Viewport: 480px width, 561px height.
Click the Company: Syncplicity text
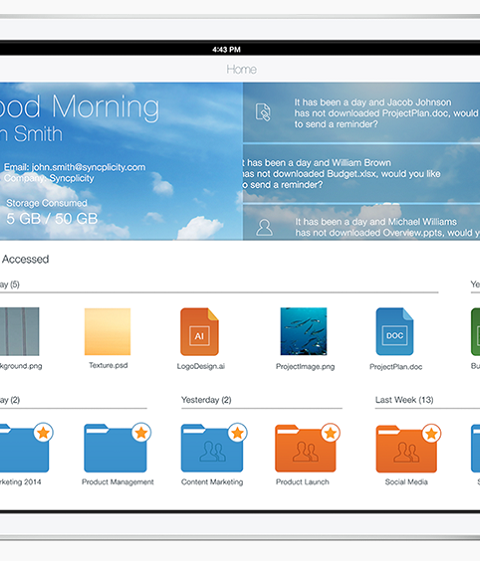49,178
